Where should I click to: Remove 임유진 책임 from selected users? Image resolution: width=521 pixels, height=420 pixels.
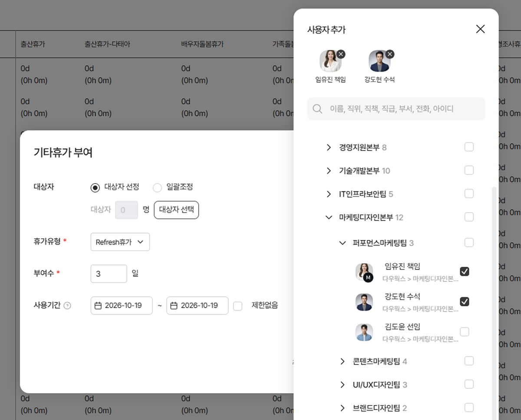[341, 54]
